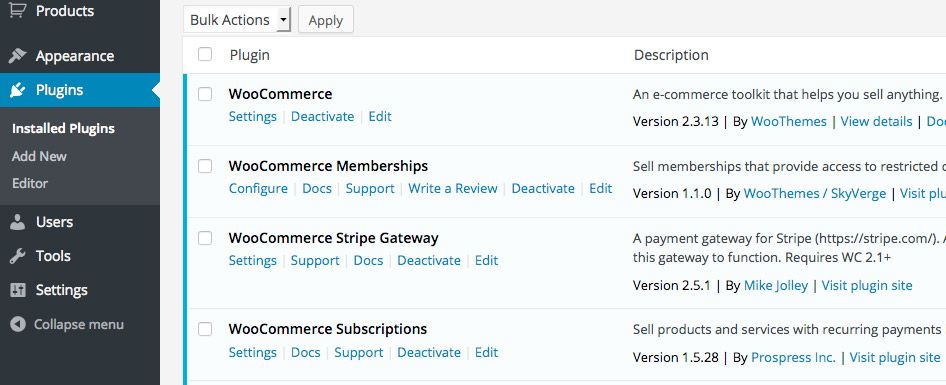This screenshot has width=946, height=385.
Task: Click the Settings sliders icon
Action: pos(17,290)
